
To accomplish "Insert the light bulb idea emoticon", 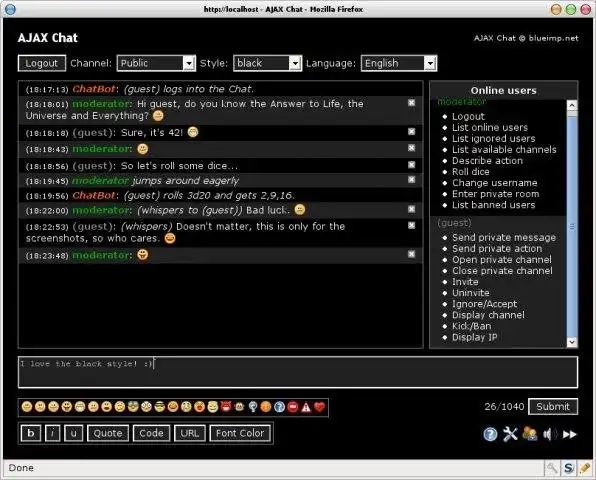I will [253, 407].
